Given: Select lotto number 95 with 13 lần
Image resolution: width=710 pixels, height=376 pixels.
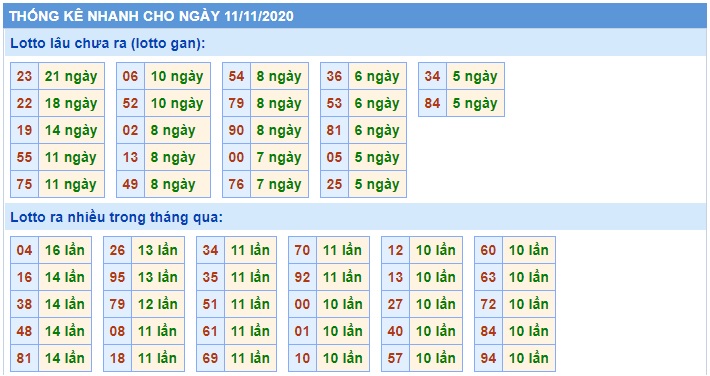Looking at the screenshot, I should point(117,277).
